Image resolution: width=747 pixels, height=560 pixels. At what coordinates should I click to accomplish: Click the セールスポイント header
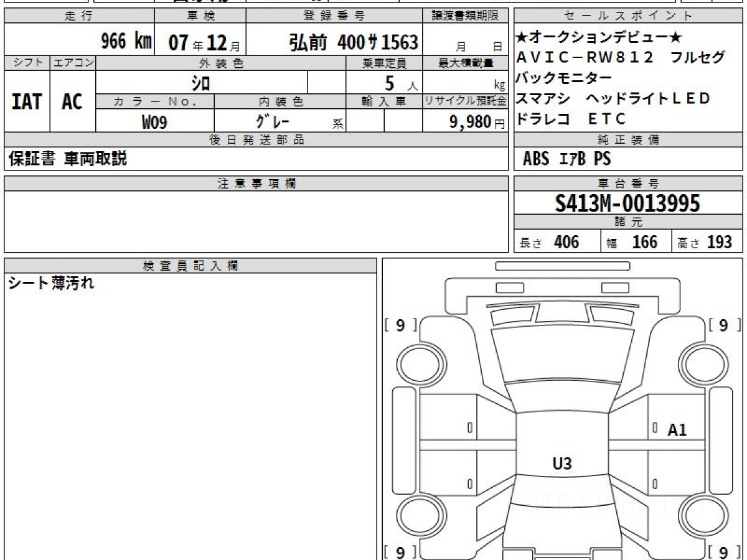click(x=628, y=16)
